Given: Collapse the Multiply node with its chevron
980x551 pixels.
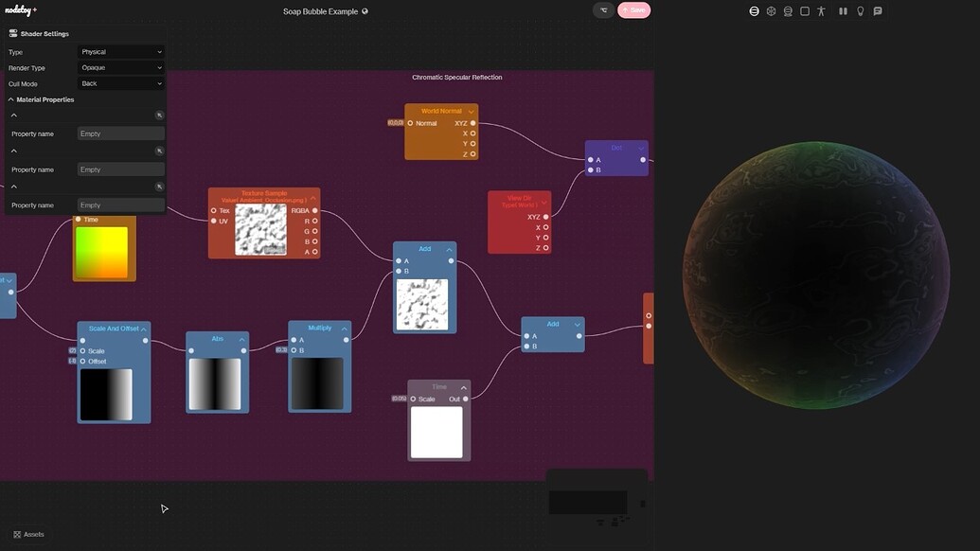Looking at the screenshot, I should coord(346,327).
